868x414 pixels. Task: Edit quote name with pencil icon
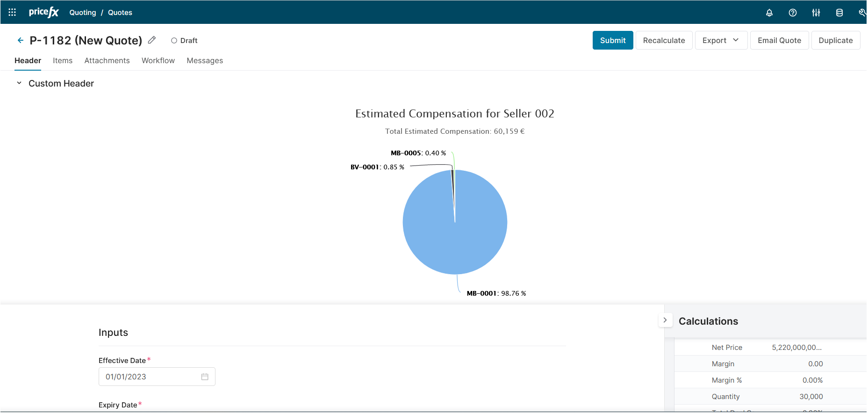(152, 40)
